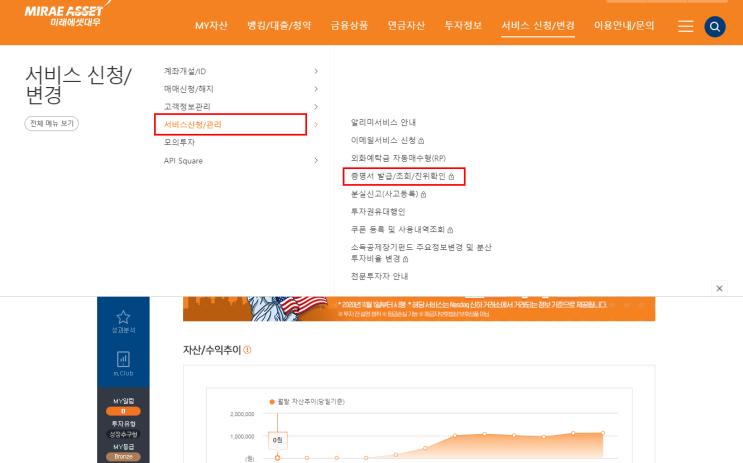Open 뱅킹/대출/청약 top menu
The height and width of the screenshot is (463, 743).
tap(279, 26)
